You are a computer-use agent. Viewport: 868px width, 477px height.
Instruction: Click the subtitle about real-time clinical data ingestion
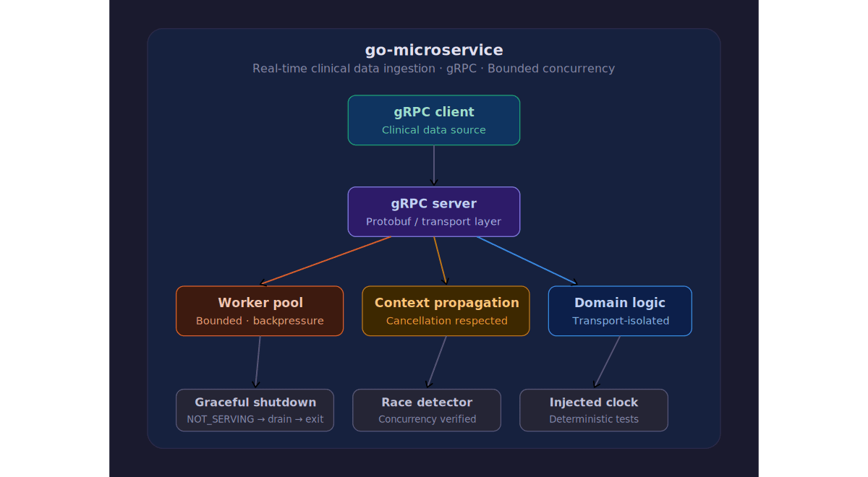click(x=434, y=69)
